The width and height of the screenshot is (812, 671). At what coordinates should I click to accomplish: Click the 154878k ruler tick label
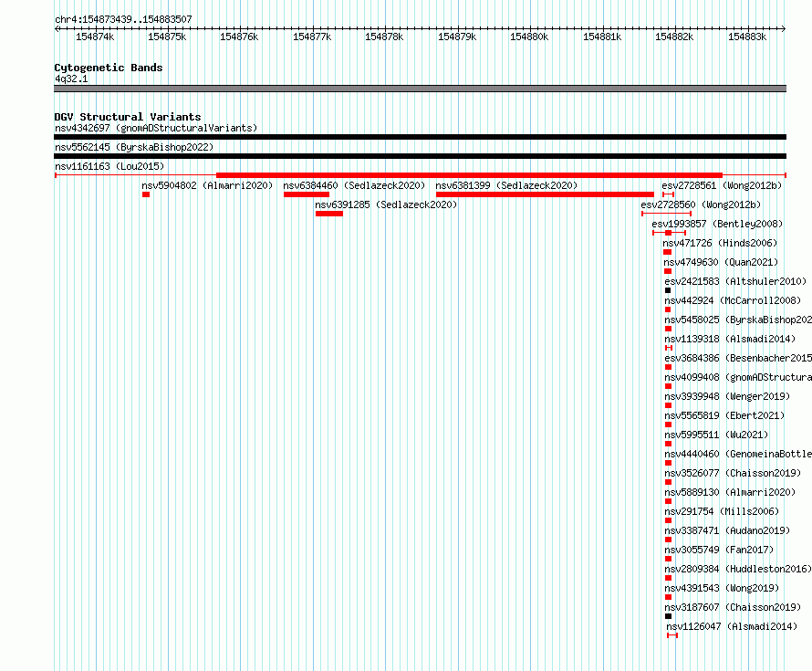(384, 37)
